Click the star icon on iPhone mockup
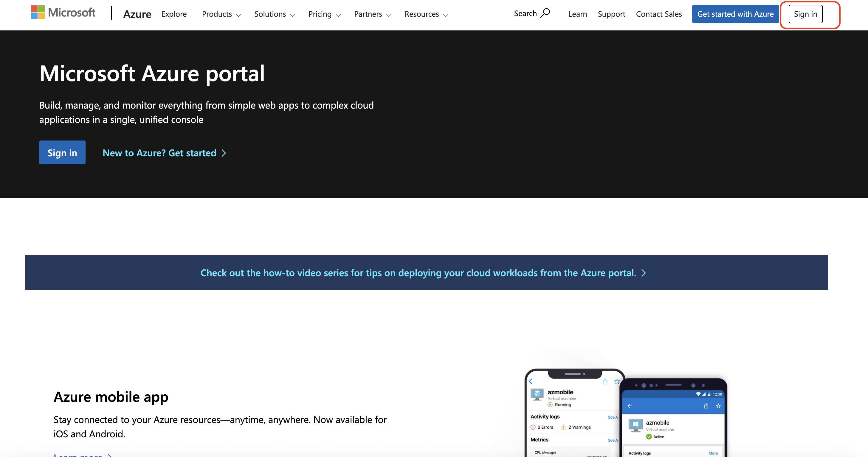 (x=617, y=382)
